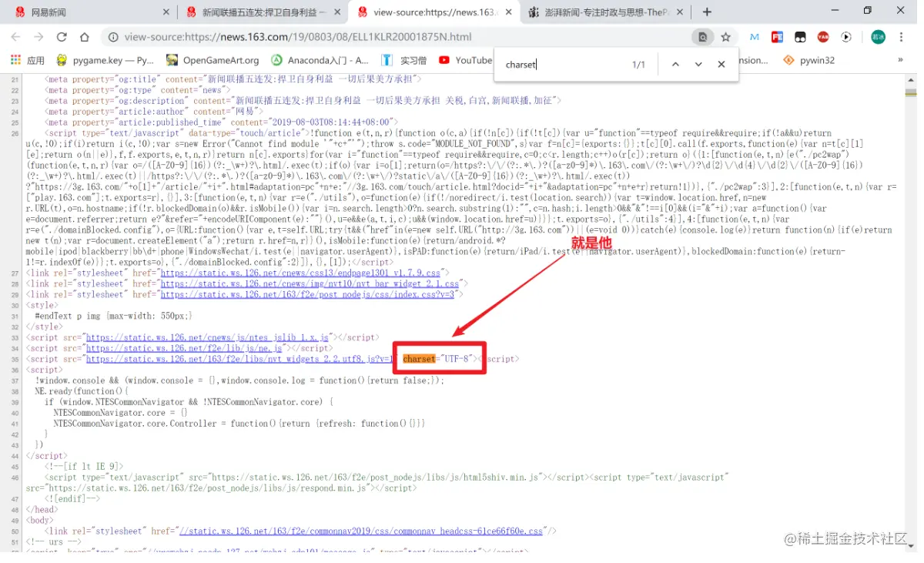Click the og:type meta line
Image resolution: width=924 pixels, height=563 pixels.
click(136, 90)
